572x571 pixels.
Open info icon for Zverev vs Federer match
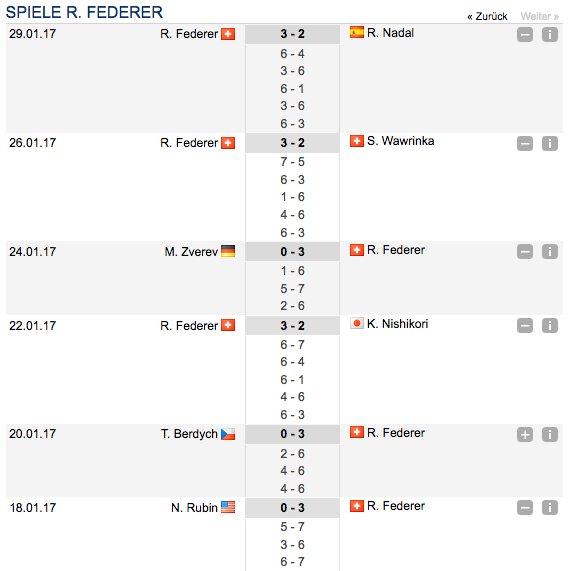(x=549, y=251)
